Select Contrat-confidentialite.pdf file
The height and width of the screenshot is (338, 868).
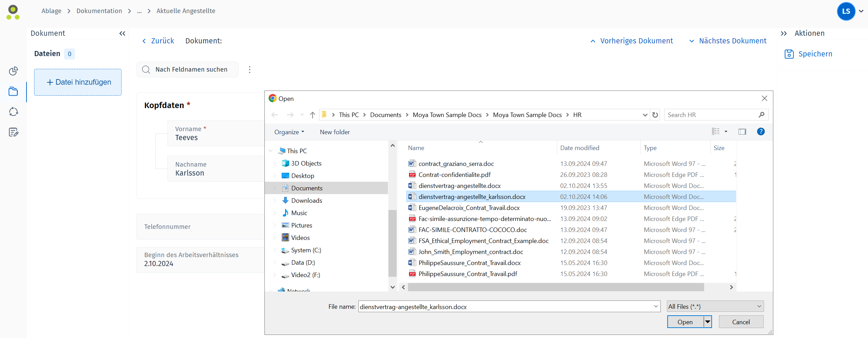point(454,175)
